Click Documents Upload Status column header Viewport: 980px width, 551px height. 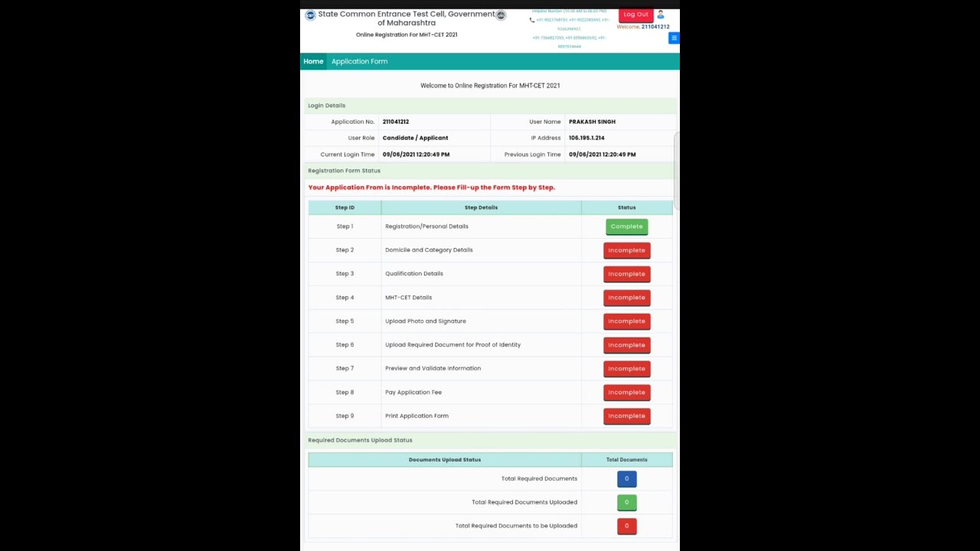(445, 460)
